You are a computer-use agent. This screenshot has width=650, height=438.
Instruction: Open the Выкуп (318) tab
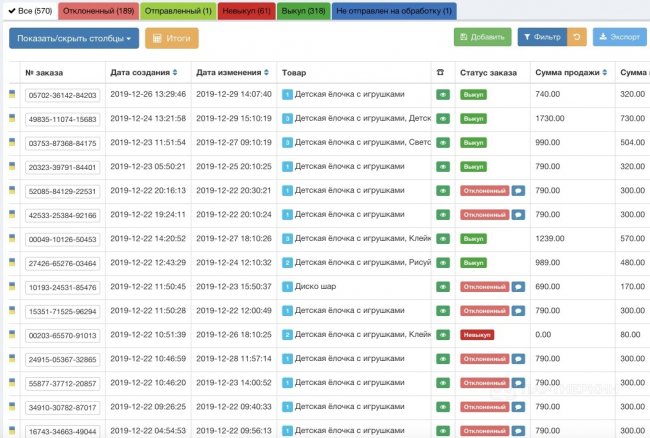tap(302, 10)
